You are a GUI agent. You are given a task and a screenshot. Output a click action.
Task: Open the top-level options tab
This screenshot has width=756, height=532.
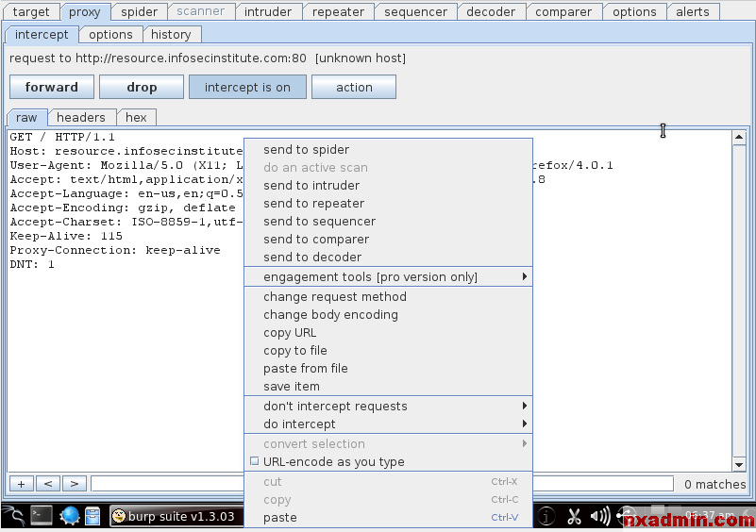pos(634,12)
